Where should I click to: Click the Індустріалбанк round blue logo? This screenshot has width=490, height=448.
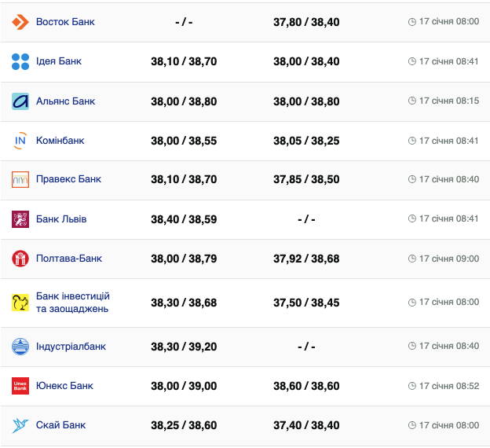20,347
